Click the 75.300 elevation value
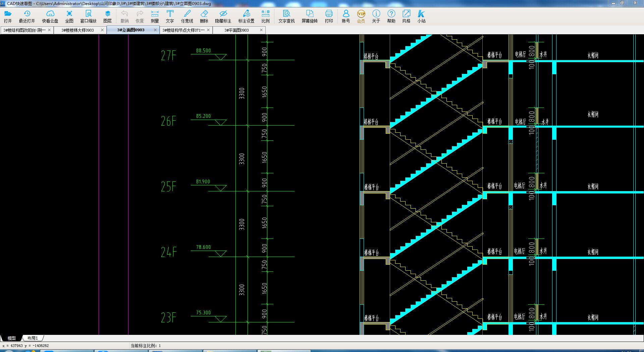This screenshot has height=352, width=644. pos(203,313)
